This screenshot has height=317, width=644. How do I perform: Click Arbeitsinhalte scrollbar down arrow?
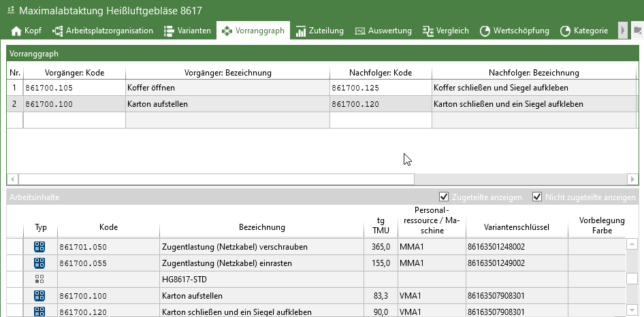pos(632,310)
